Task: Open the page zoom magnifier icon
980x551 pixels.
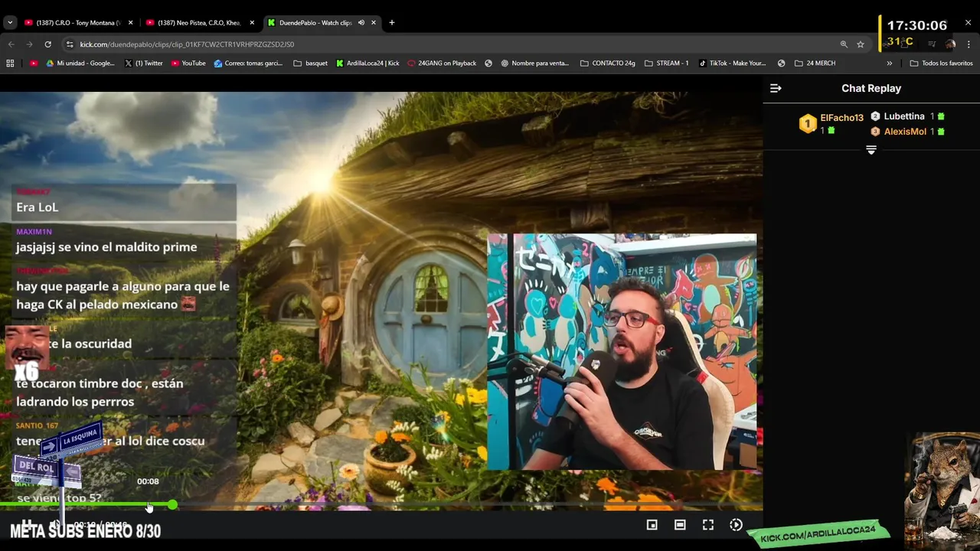Action: click(x=844, y=44)
